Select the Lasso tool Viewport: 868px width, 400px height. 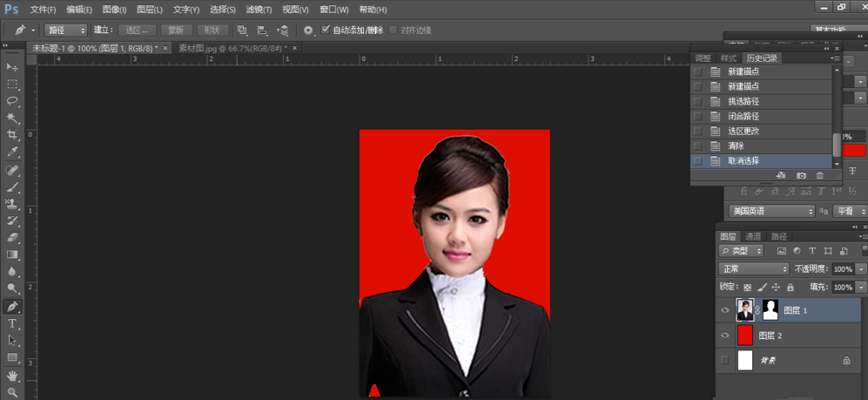(12, 101)
